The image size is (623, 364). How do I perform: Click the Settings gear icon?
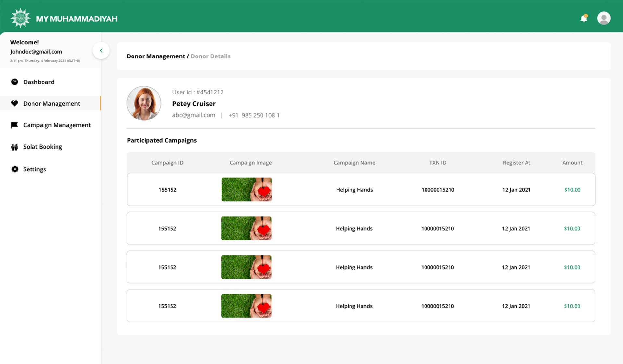click(x=15, y=169)
